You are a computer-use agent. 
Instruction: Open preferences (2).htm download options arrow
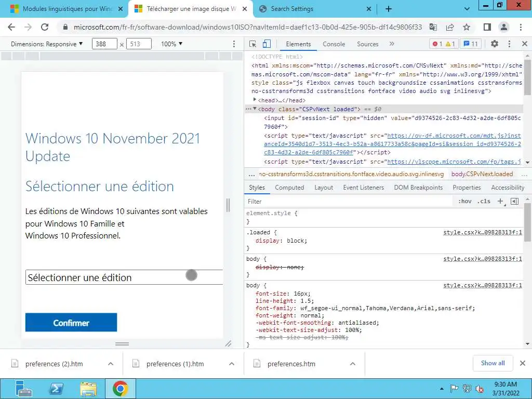pos(111,364)
